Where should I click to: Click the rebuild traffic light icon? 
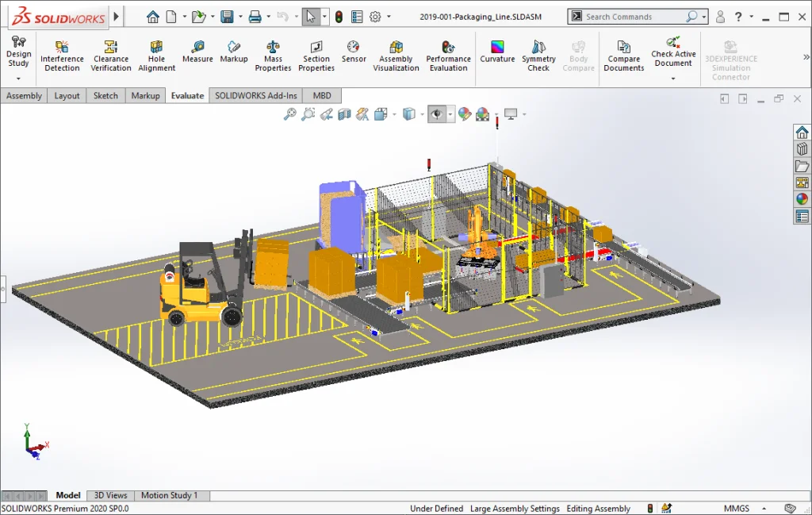click(x=339, y=16)
